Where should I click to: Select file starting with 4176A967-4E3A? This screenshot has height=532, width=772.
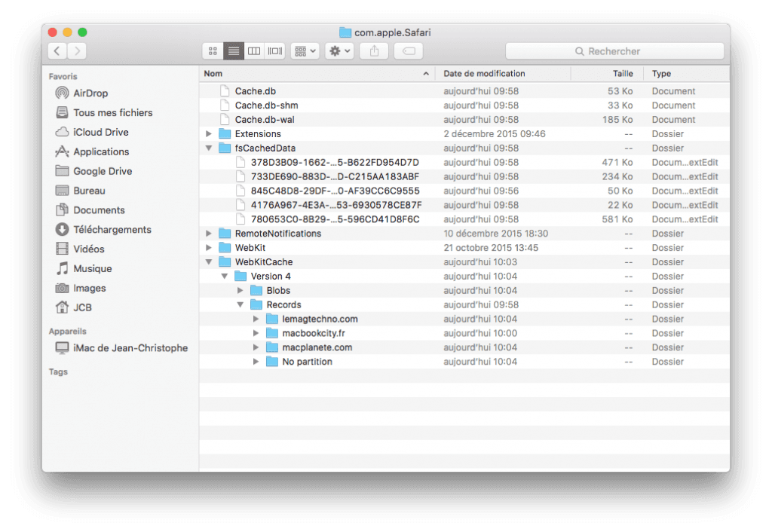pos(464,205)
